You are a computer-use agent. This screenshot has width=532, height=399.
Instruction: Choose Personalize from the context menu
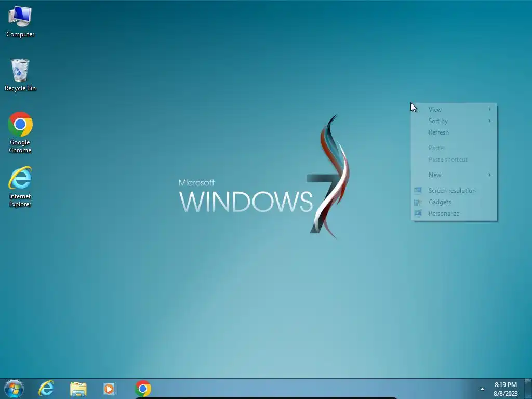point(454,214)
